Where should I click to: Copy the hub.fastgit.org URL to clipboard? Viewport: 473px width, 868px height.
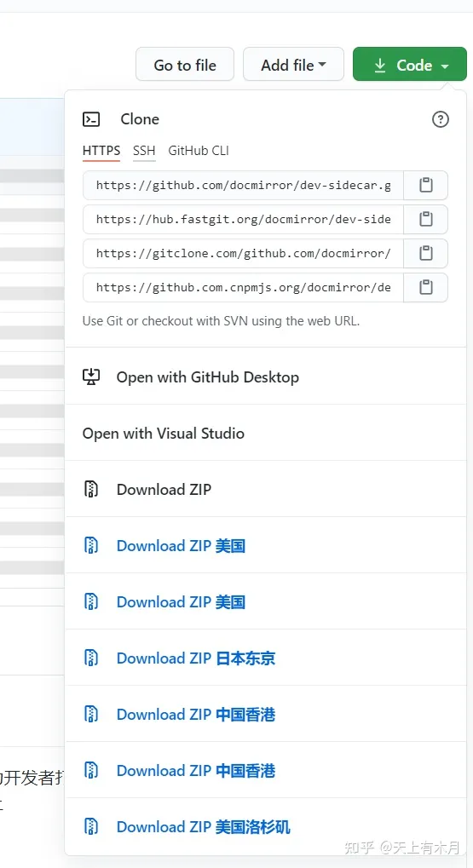point(425,219)
